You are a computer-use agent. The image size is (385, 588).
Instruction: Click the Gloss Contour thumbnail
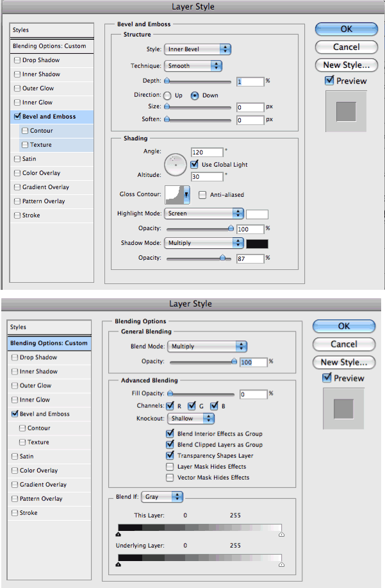click(x=174, y=195)
